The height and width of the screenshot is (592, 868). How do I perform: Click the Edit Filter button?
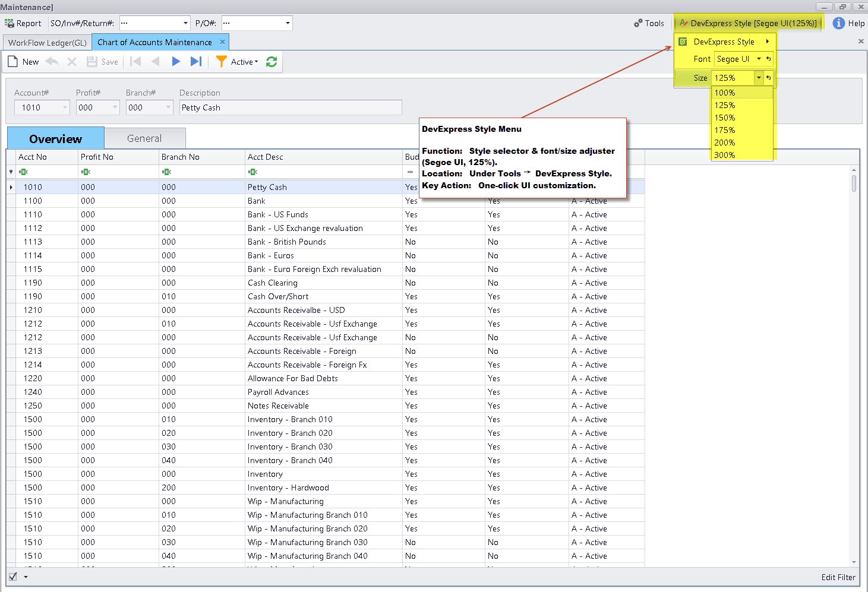coord(838,577)
